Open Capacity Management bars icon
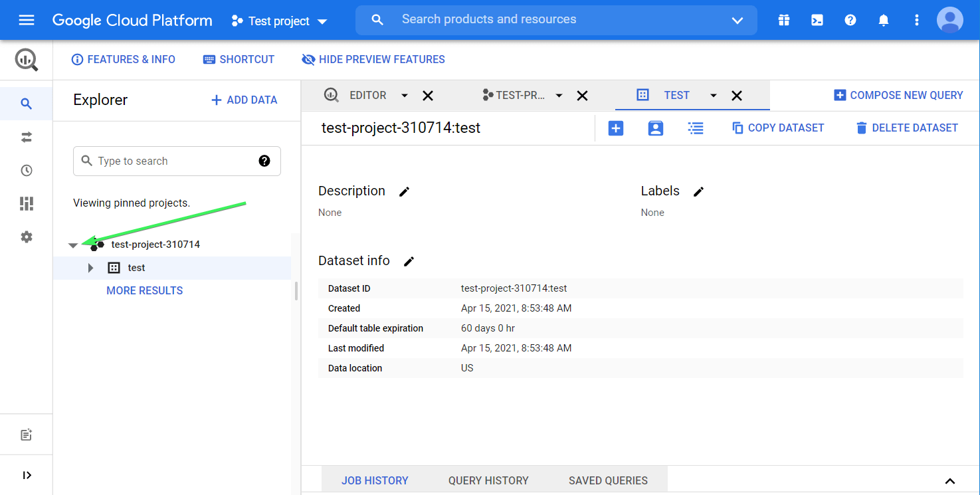This screenshot has height=495, width=980. 26,203
